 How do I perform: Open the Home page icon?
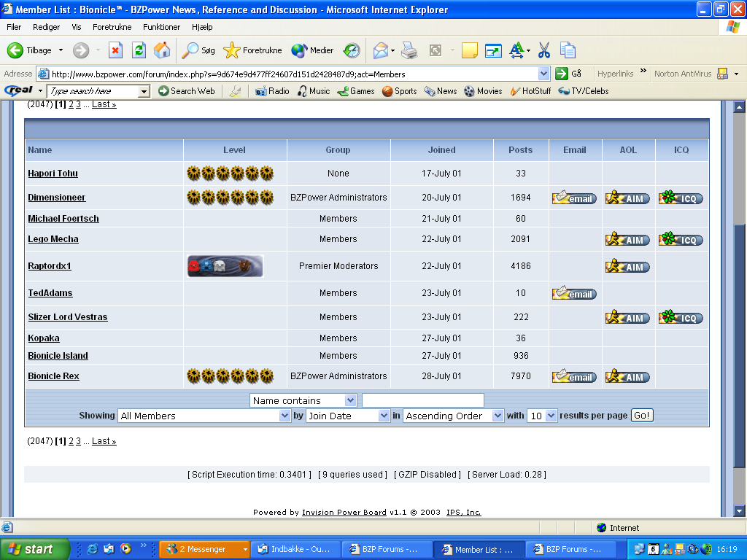click(162, 50)
